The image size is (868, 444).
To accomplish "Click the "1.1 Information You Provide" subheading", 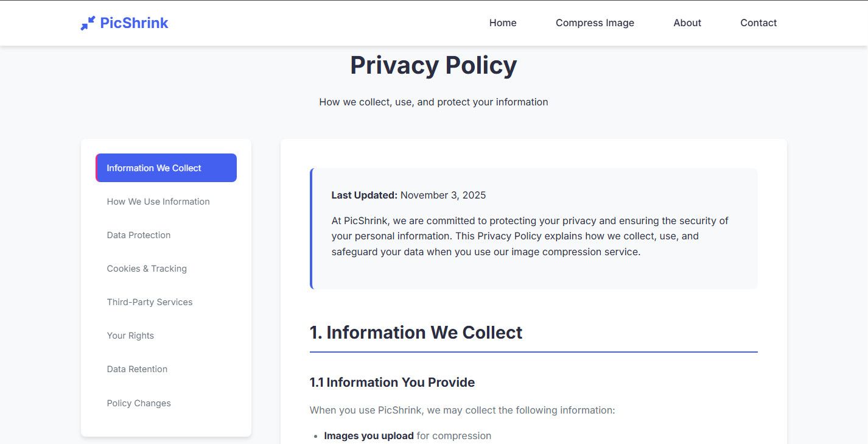I will [x=392, y=382].
